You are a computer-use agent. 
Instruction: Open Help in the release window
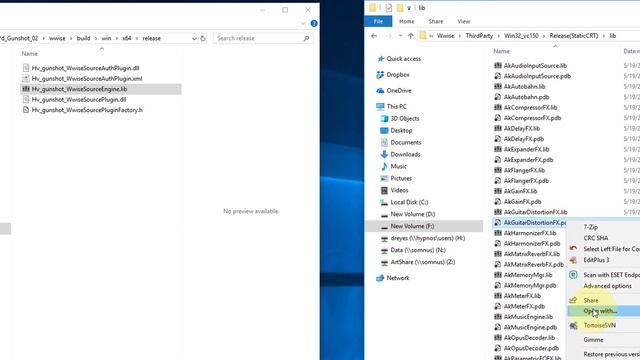pos(314,24)
